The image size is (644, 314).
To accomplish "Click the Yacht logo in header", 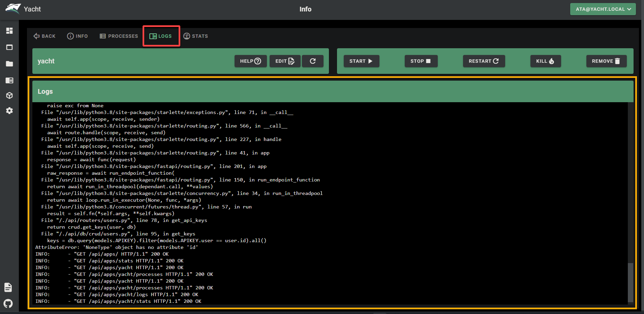I will tap(13, 9).
